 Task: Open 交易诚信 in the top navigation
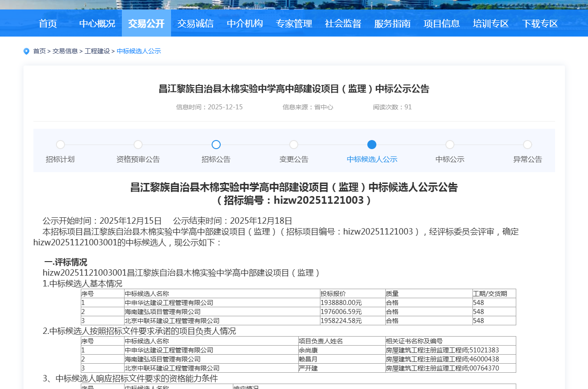click(195, 23)
